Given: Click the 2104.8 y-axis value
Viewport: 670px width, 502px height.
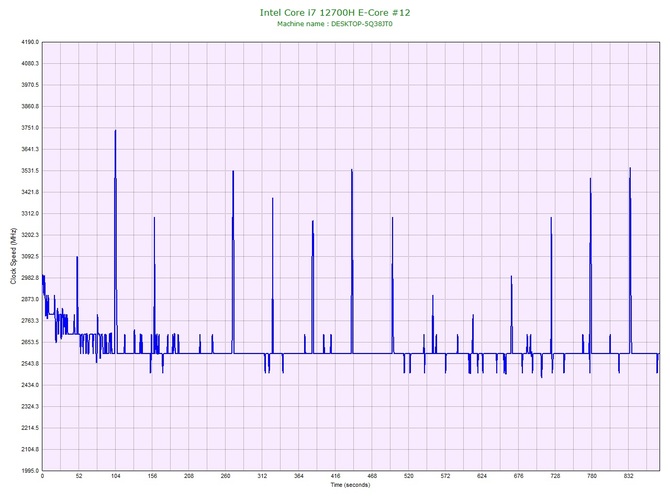Looking at the screenshot, I should [x=30, y=449].
